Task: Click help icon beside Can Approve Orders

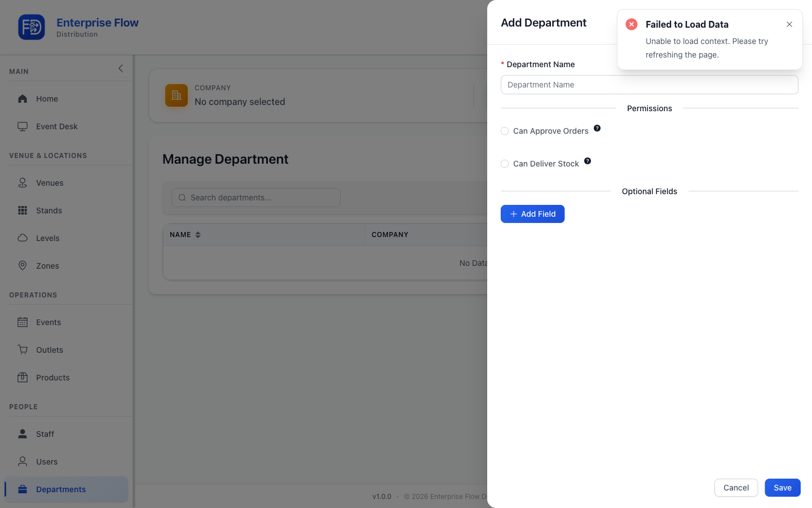Action: [597, 128]
